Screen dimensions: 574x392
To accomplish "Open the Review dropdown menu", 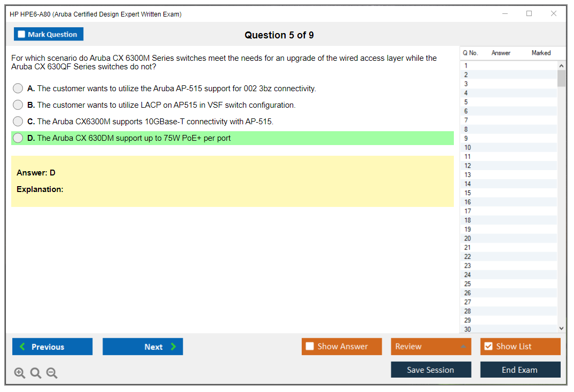I will (431, 347).
